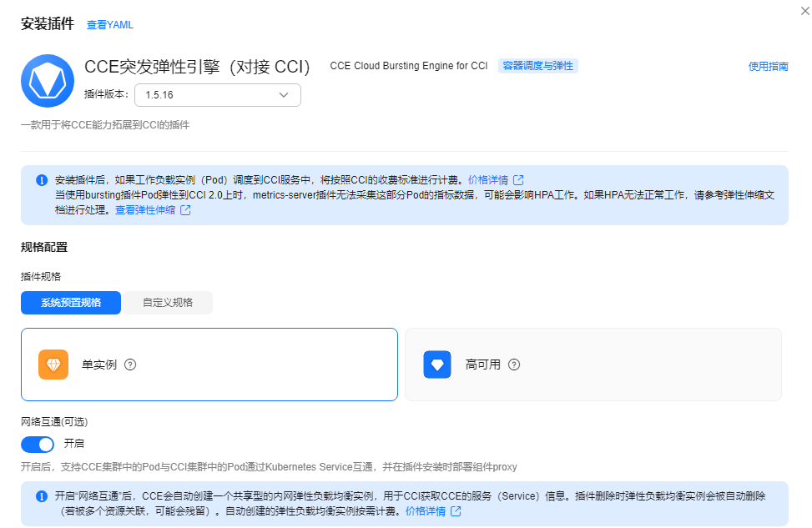The image size is (812, 528).
Task: Click the 规格配置 section heading
Action: (x=44, y=247)
